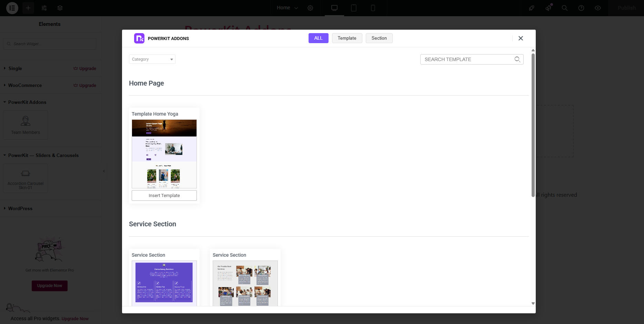The image size is (644, 324).
Task: Click the Service Section category heading
Action: (152, 224)
